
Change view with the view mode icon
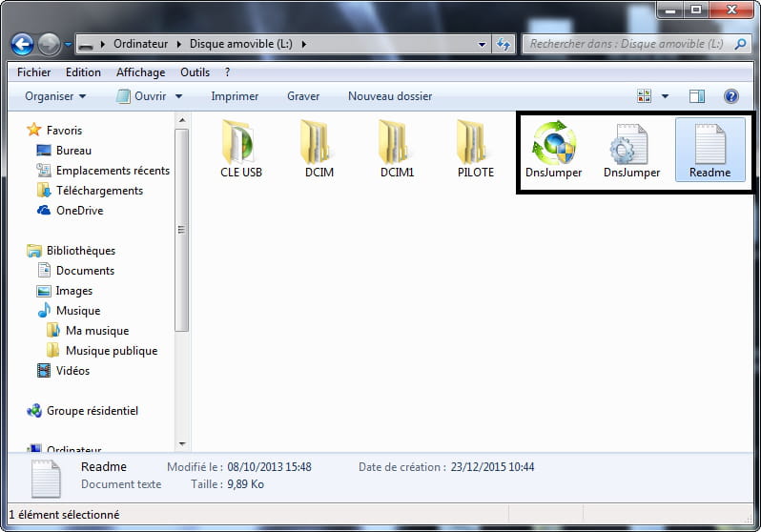(644, 96)
